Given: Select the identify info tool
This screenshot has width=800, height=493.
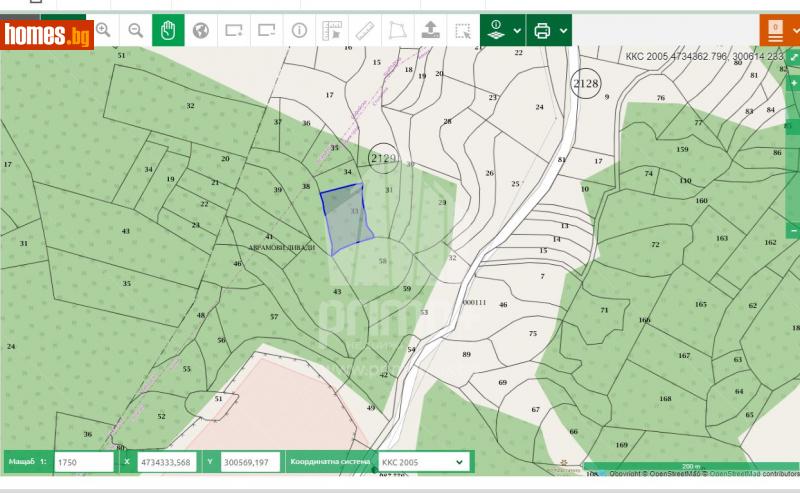Looking at the screenshot, I should click(x=299, y=30).
